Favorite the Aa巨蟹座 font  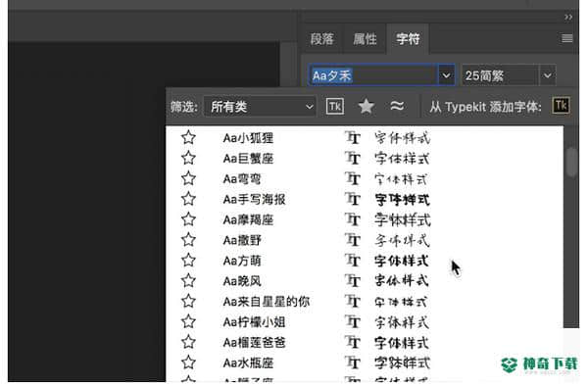[188, 158]
